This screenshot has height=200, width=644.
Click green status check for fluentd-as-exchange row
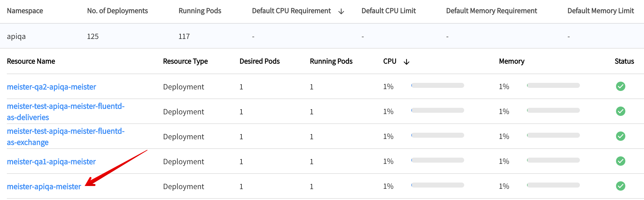point(620,136)
